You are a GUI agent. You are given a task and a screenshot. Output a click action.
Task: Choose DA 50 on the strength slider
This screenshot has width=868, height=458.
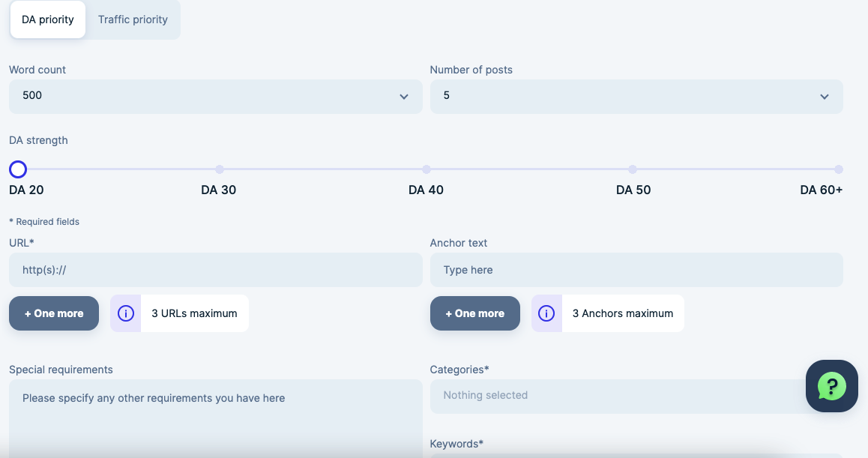(633, 169)
